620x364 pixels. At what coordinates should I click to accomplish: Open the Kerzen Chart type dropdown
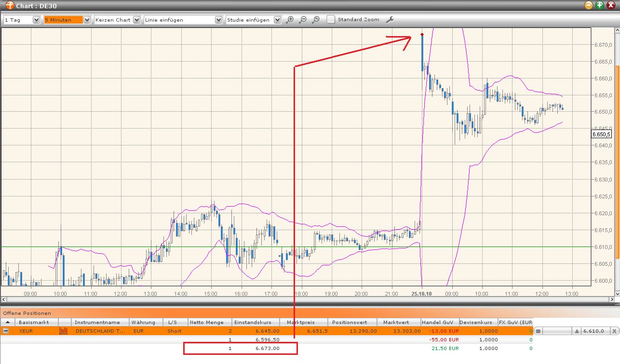click(x=117, y=20)
